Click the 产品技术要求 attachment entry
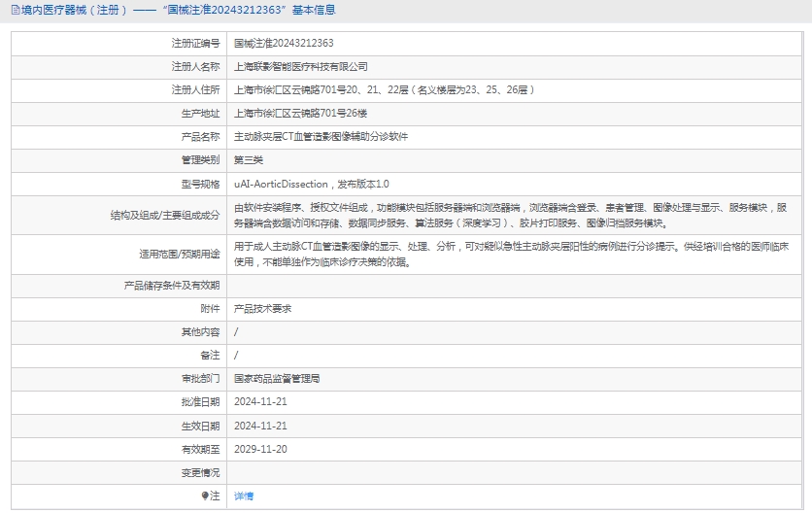Screen dimensions: 812x513 coord(262,308)
